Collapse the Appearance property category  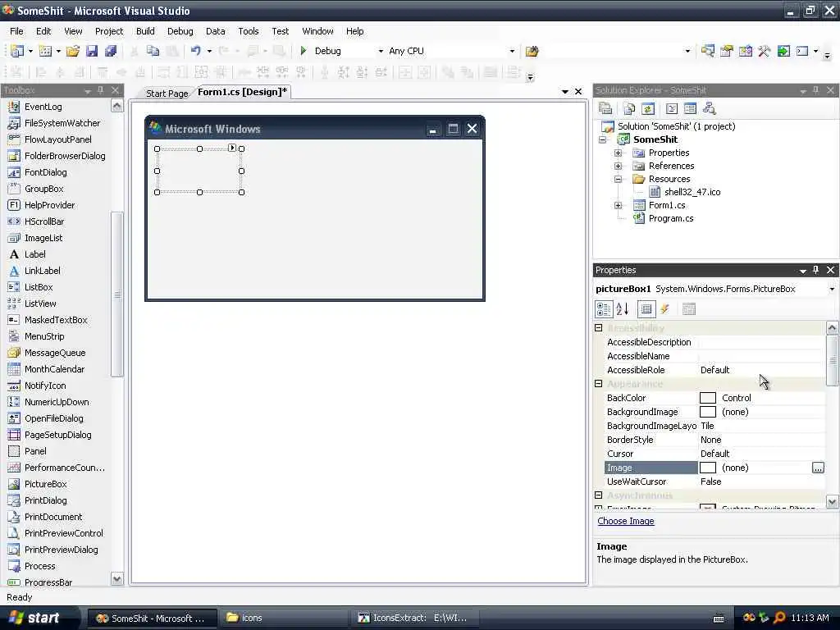pos(599,384)
